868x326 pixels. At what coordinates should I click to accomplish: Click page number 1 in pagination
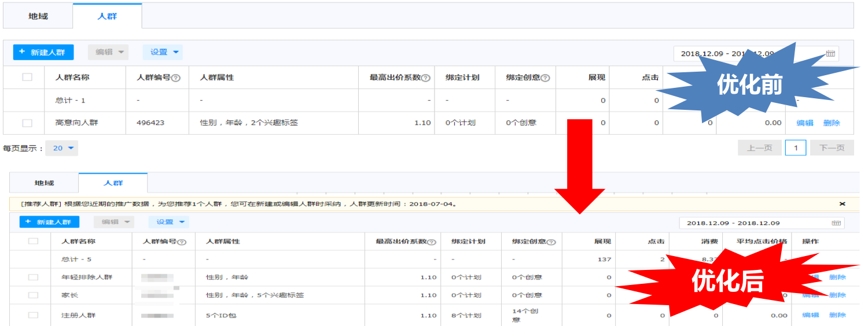point(796,148)
